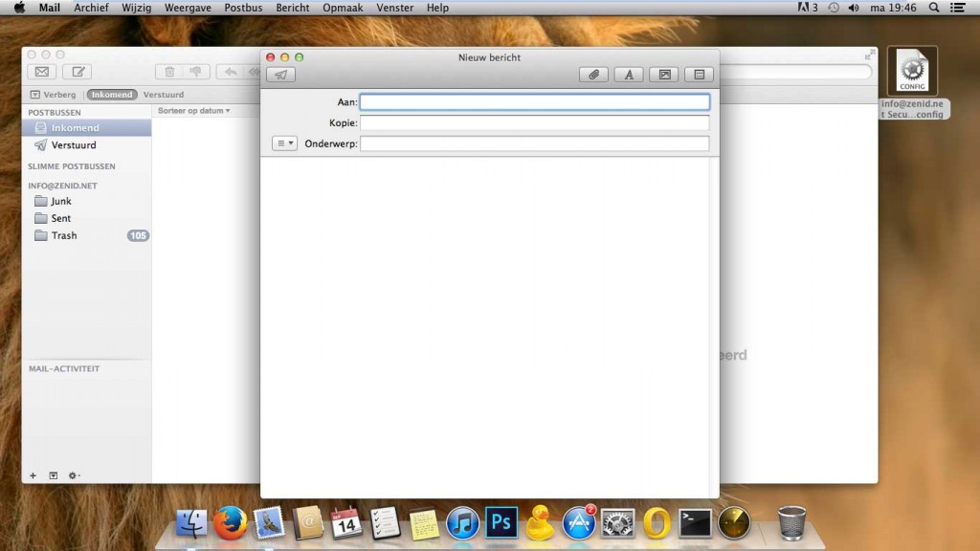The width and height of the screenshot is (980, 551).
Task: Select the Verstuurd mailbox in sidebar
Action: 86,145
